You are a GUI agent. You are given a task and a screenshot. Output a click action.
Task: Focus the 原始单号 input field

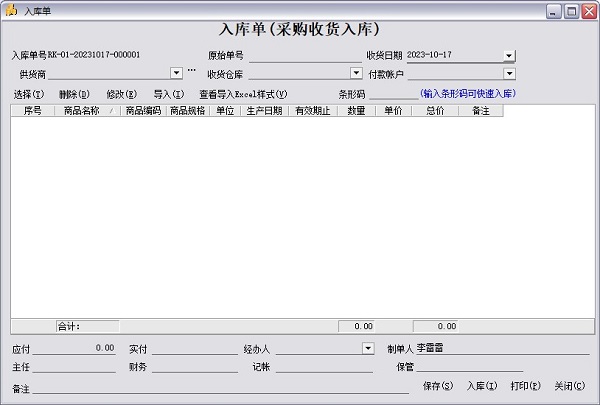click(305, 56)
